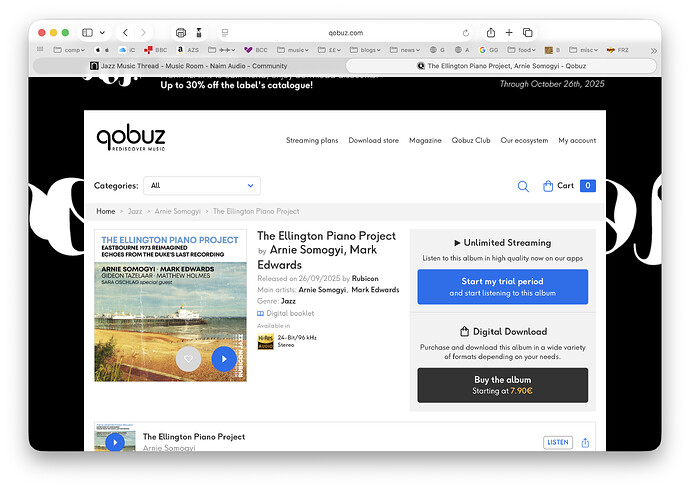Open the BBC bookmark
This screenshot has height=489, width=690.
155,50
